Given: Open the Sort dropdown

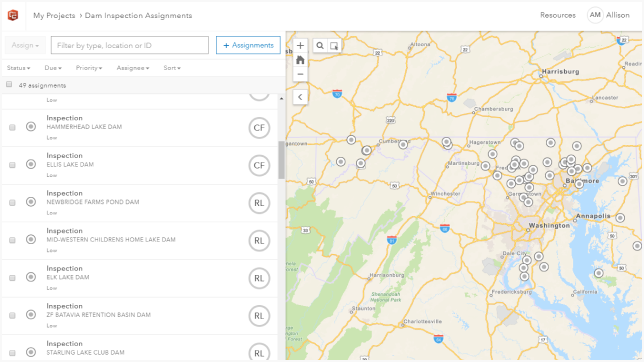Looking at the screenshot, I should click(172, 68).
